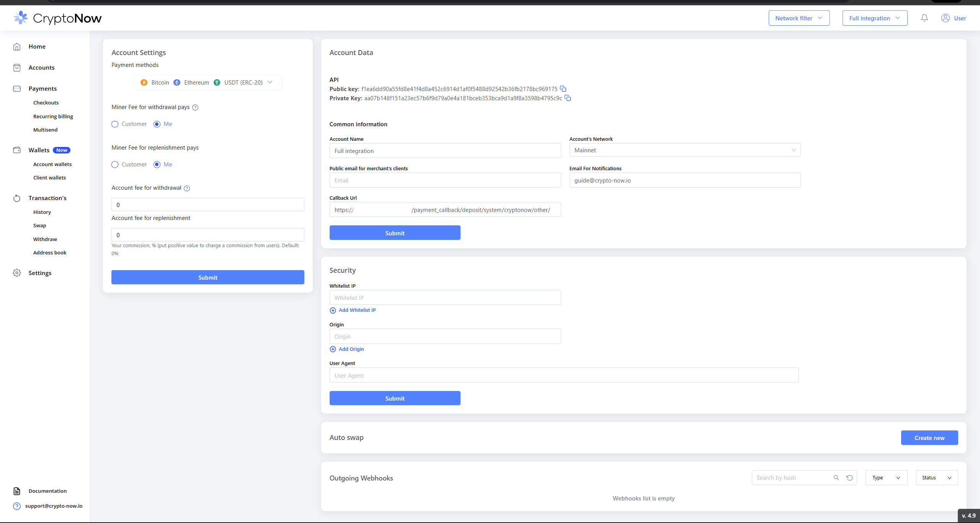Click Add Whitelist IP link
The width and height of the screenshot is (980, 523).
coord(357,310)
